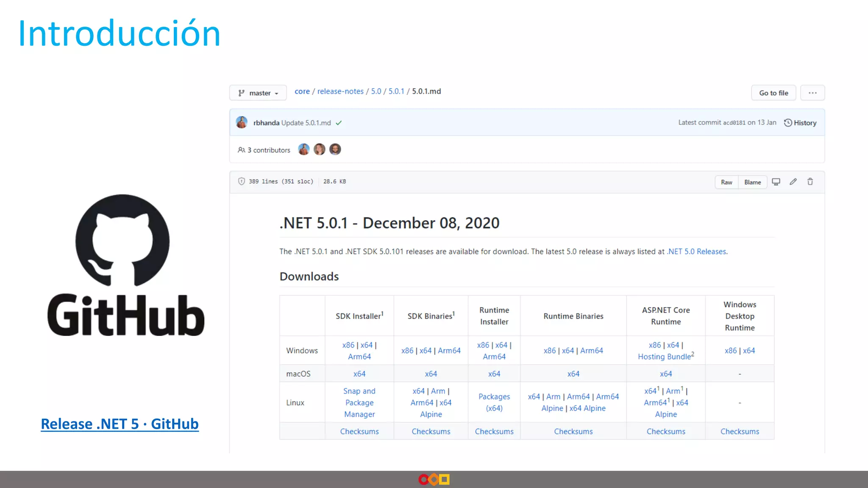Open the ASP.NET Core Hosting Bundle link

[664, 357]
